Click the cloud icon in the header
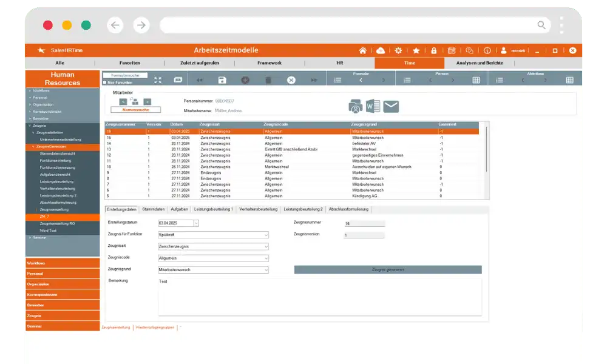This screenshot has height=364, width=607. point(381,51)
